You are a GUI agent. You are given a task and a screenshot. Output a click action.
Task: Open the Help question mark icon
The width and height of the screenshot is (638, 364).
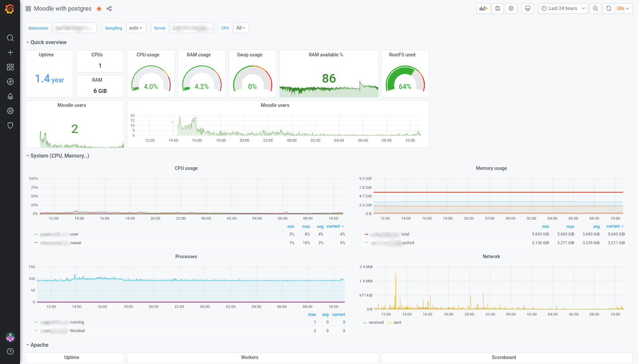tap(10, 351)
